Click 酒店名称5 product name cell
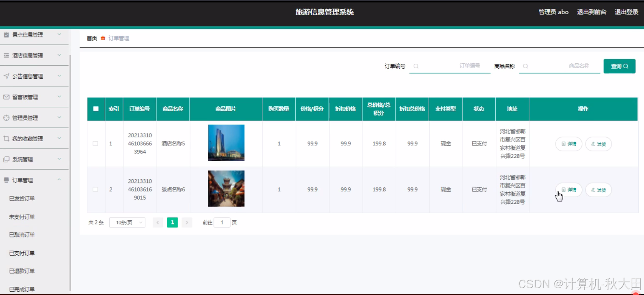The image size is (644, 295). (173, 144)
